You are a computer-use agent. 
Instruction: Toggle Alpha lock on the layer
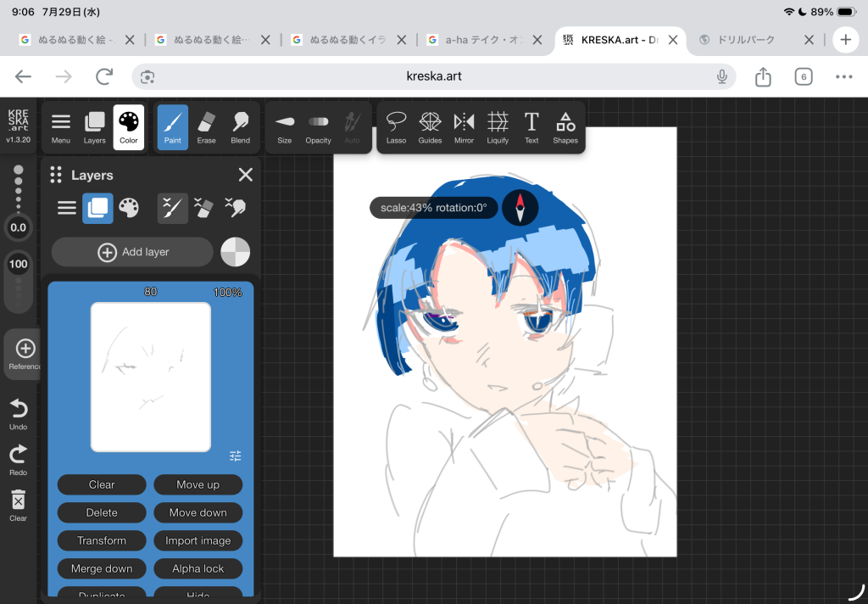[198, 568]
